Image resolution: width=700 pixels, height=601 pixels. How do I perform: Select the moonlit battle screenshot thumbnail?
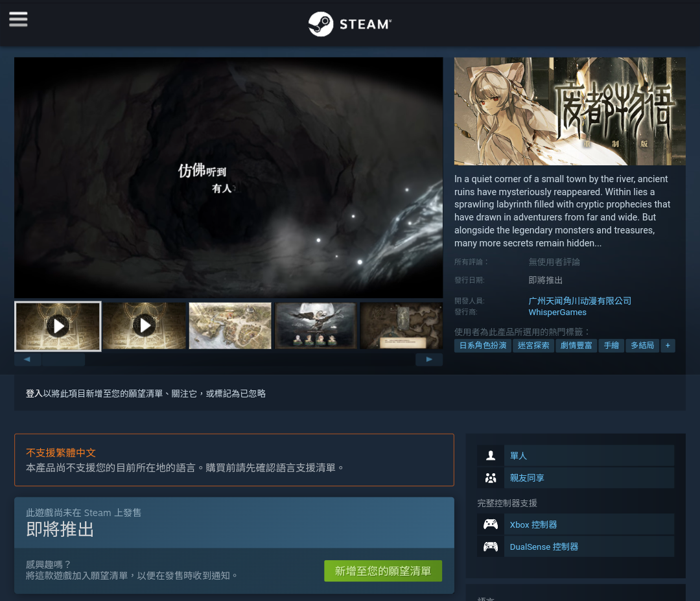pos(316,326)
